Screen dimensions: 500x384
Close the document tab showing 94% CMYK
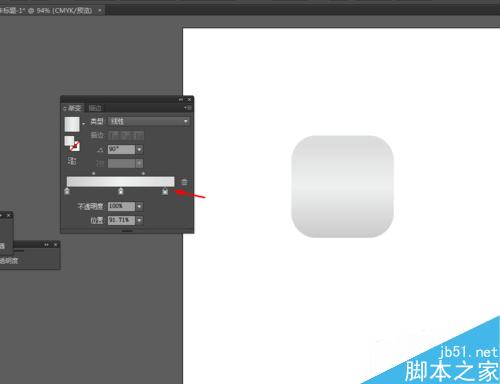tap(100, 11)
